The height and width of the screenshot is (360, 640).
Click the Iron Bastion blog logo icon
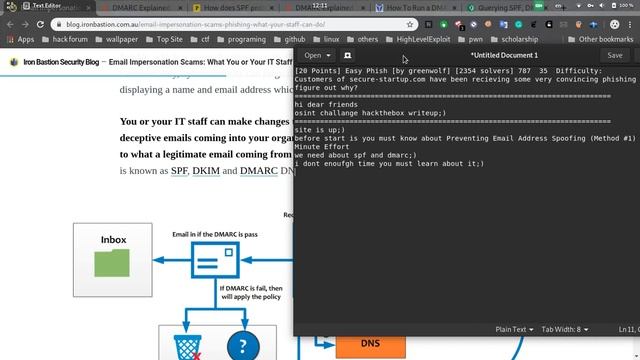click(14, 62)
